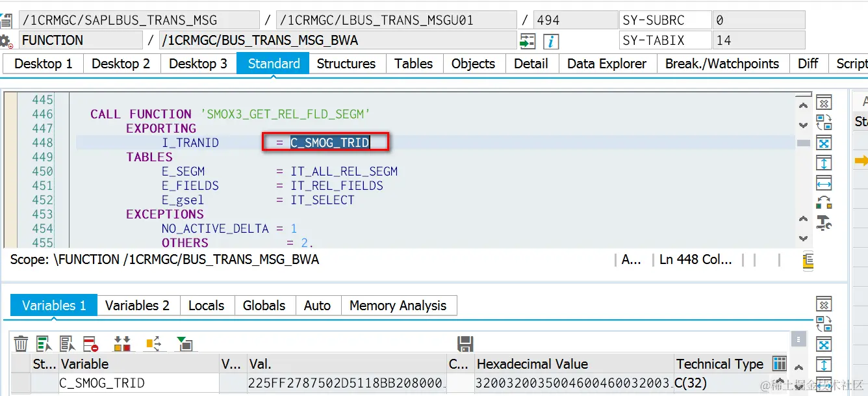The width and height of the screenshot is (868, 396).
Task: Click the blue info icon in header
Action: [551, 41]
